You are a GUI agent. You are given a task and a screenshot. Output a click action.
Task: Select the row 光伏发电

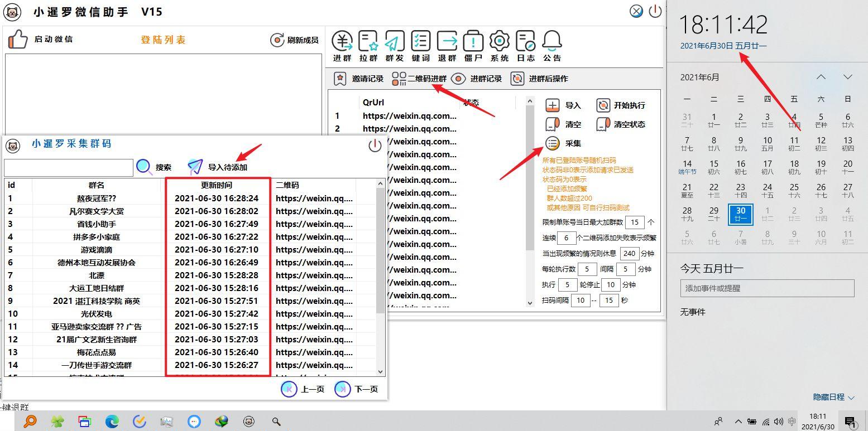191,313
